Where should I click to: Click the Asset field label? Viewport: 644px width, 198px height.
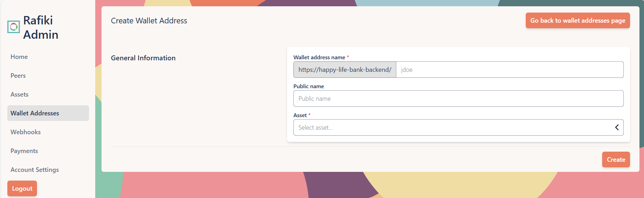pyautogui.click(x=300, y=115)
